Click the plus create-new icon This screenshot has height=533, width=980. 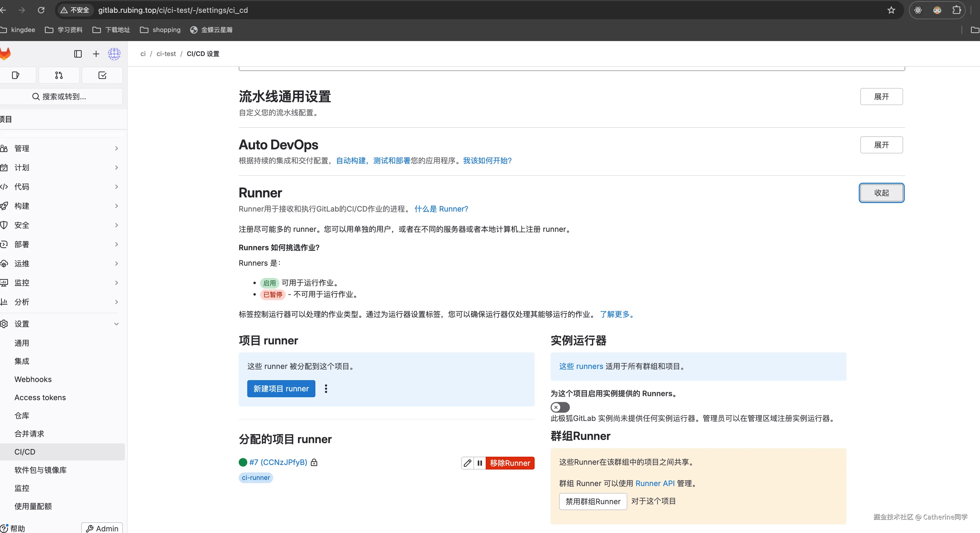96,54
